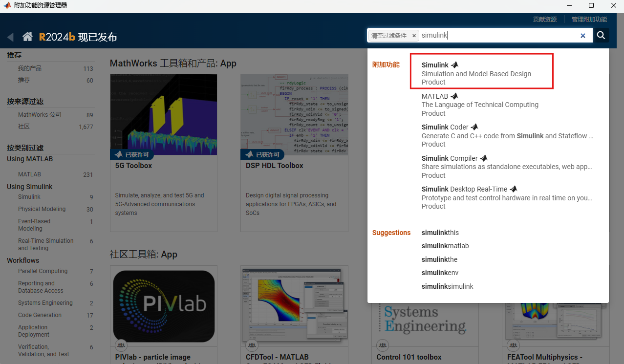The image size is (624, 364).
Task: Filter by Simulink category in sidebar
Action: pyautogui.click(x=29, y=197)
